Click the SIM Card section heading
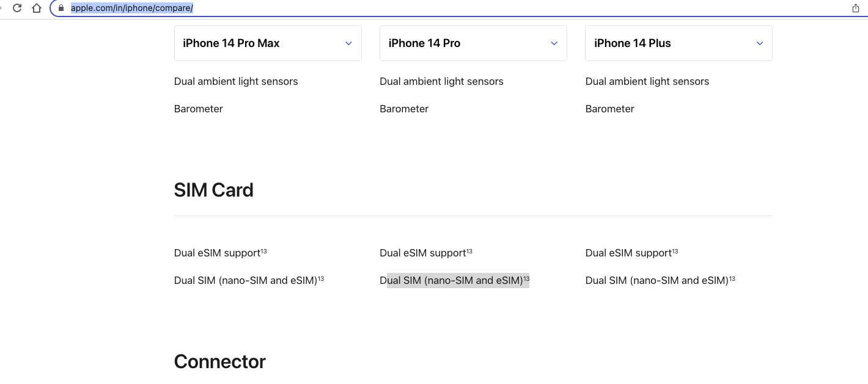The width and height of the screenshot is (868, 384). [213, 190]
